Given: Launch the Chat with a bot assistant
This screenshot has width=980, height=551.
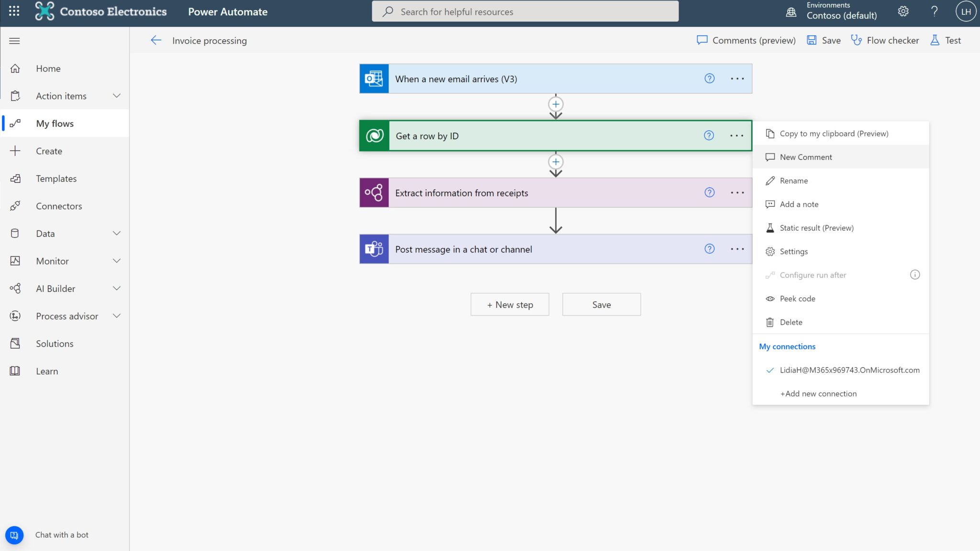Looking at the screenshot, I should 14,535.
